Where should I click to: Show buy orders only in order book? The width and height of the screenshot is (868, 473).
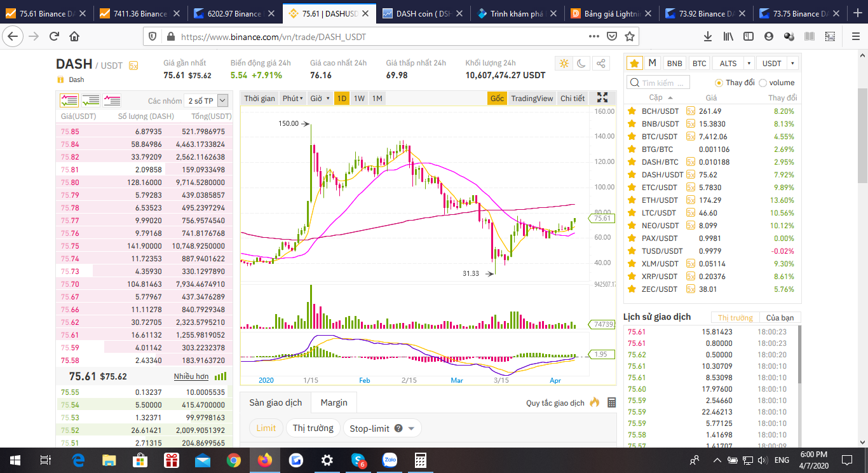click(x=91, y=100)
